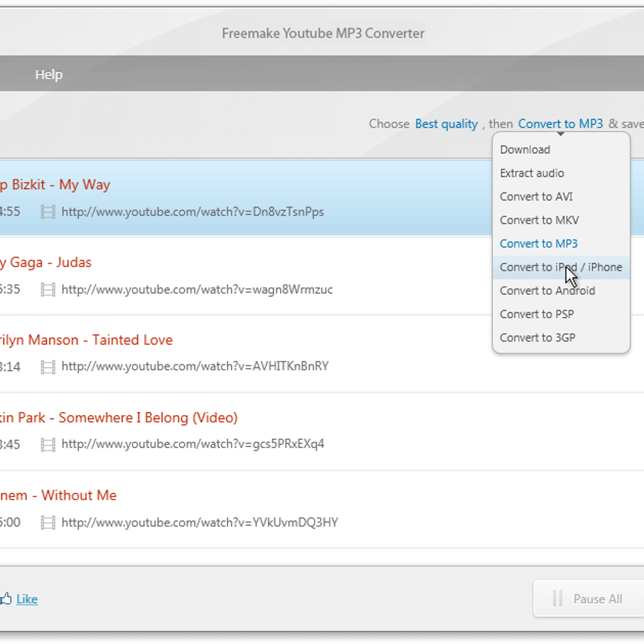Image resolution: width=644 pixels, height=644 pixels.
Task: Choose Convert to iPod / iPhone
Action: (x=561, y=267)
